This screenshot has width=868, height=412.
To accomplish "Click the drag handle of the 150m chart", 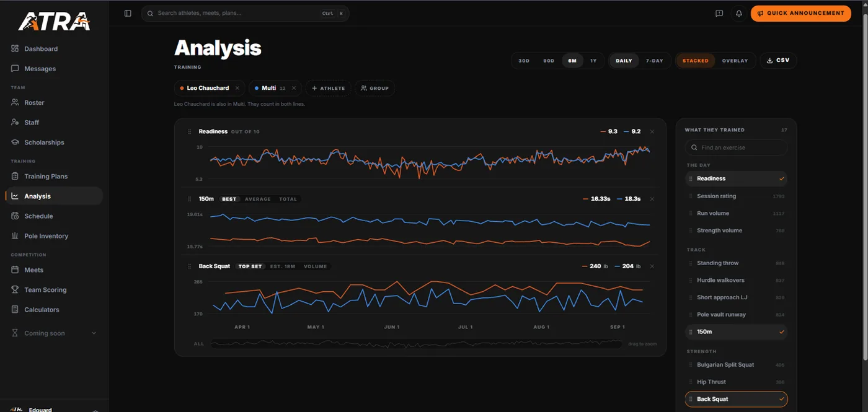I will pyautogui.click(x=190, y=199).
